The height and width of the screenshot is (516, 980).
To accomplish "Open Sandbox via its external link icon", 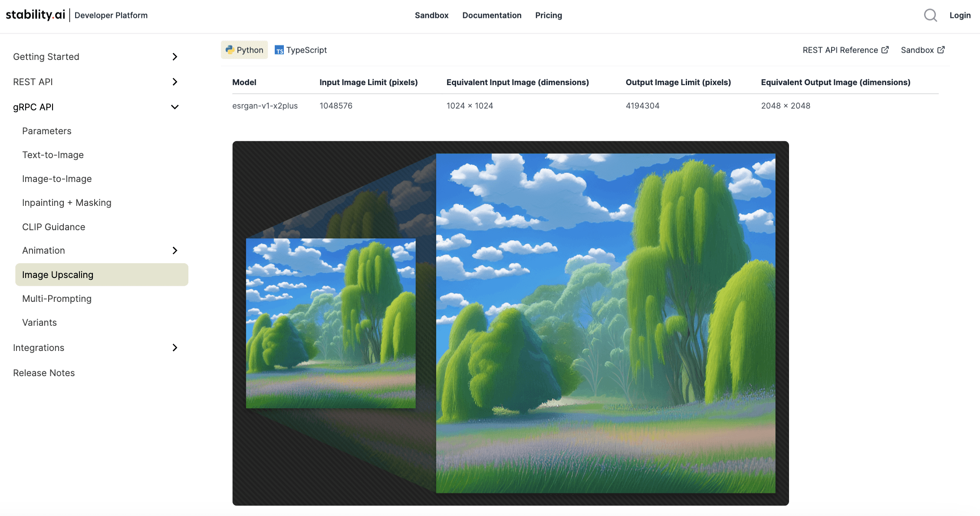I will (x=941, y=50).
